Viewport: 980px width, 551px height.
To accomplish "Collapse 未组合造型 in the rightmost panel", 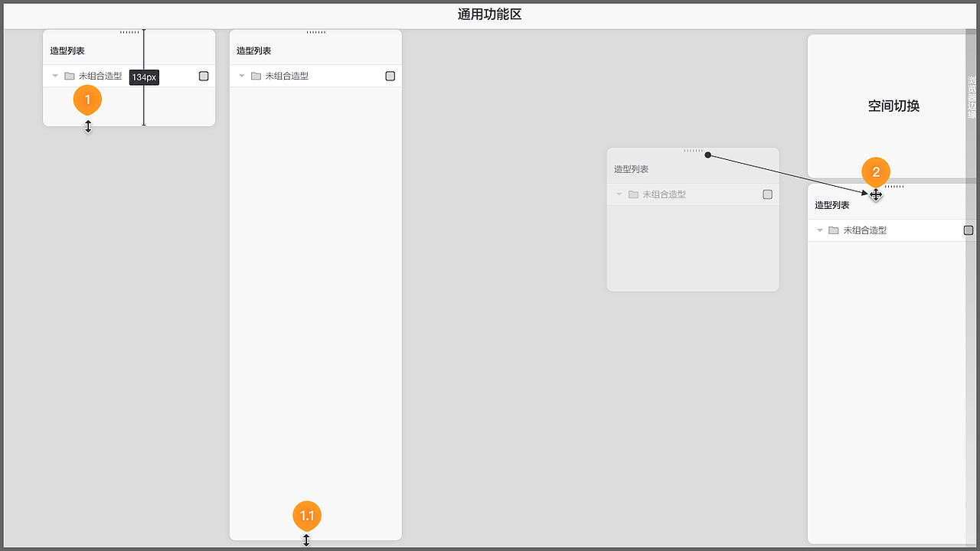I will (x=819, y=230).
